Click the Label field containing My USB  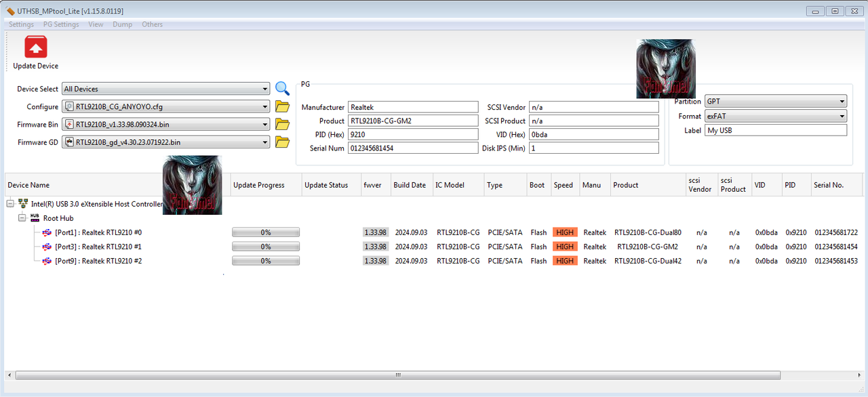(776, 130)
